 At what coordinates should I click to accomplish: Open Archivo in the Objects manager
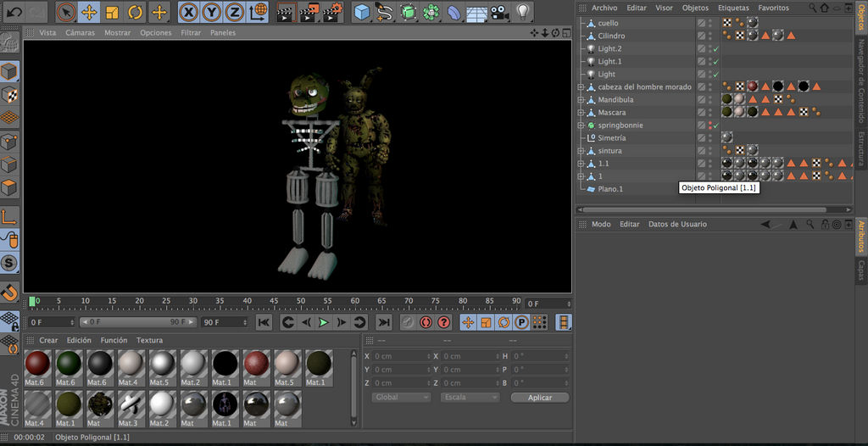[604, 8]
